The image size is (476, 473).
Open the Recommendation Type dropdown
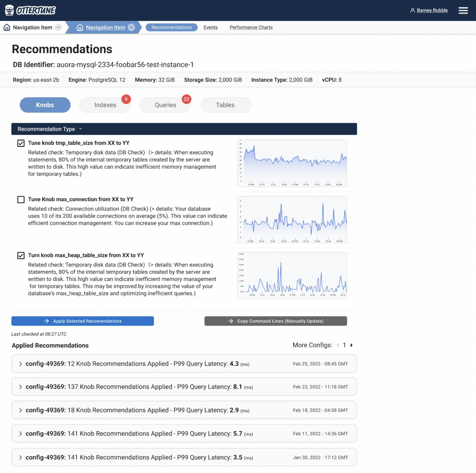[50, 129]
